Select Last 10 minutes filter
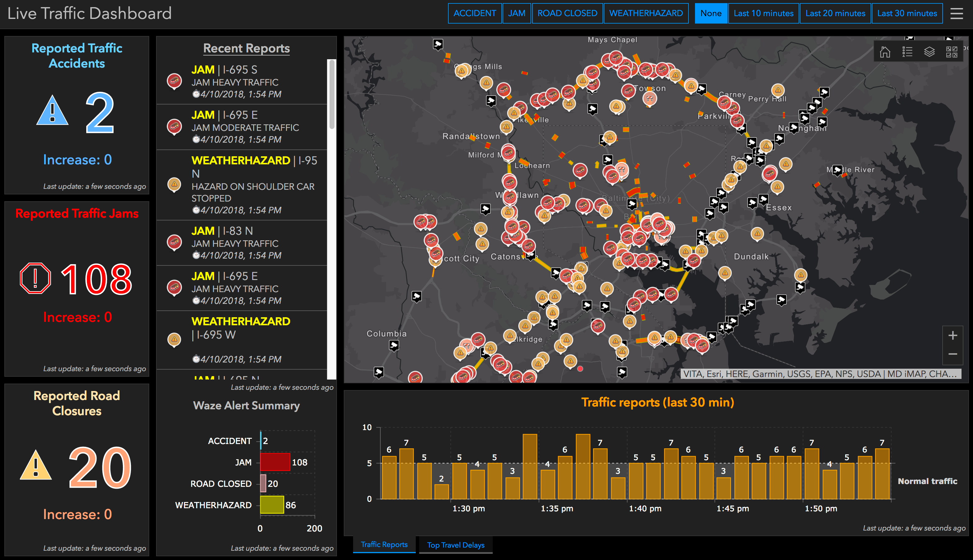This screenshot has width=973, height=560. click(763, 13)
